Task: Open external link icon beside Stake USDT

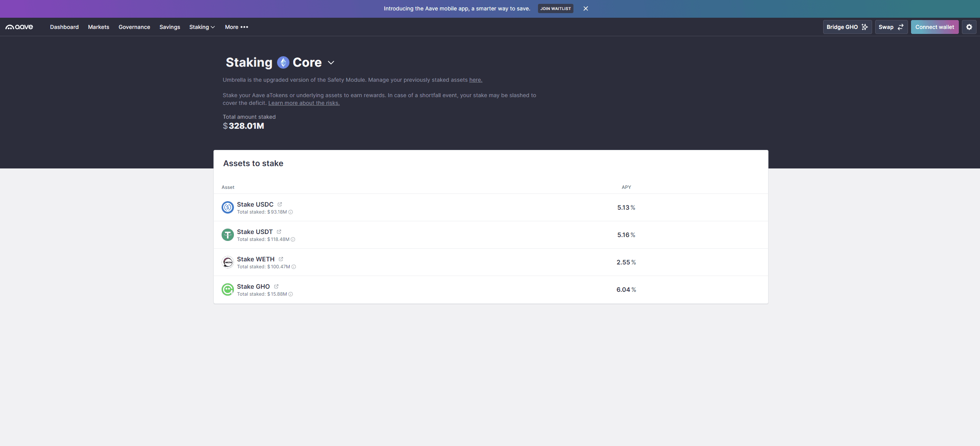Action: coord(279,232)
